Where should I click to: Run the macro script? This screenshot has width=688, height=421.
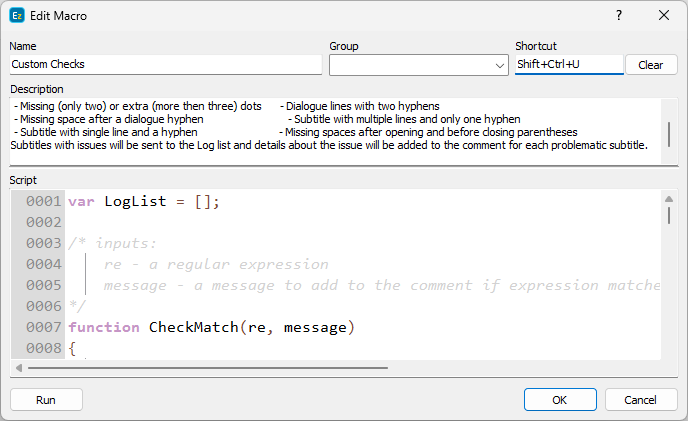tap(46, 400)
